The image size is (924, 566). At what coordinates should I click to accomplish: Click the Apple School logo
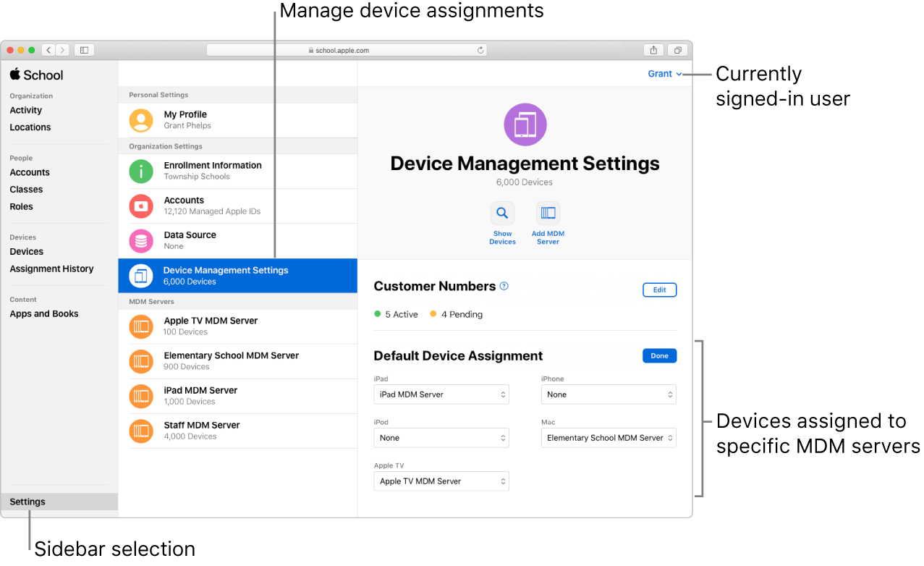click(x=37, y=75)
